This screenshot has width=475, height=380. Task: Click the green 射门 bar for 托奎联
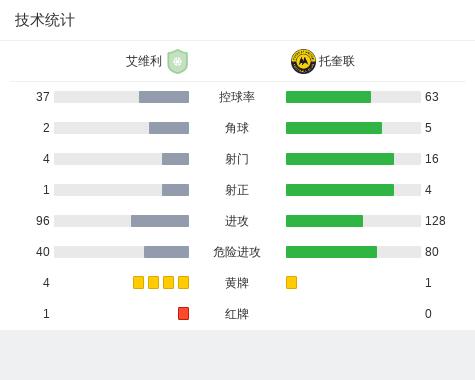coord(340,159)
